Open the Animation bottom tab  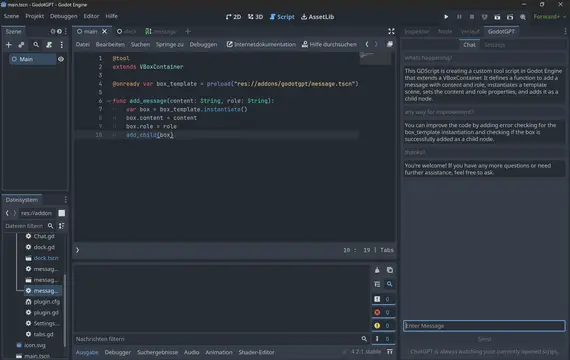click(x=218, y=352)
